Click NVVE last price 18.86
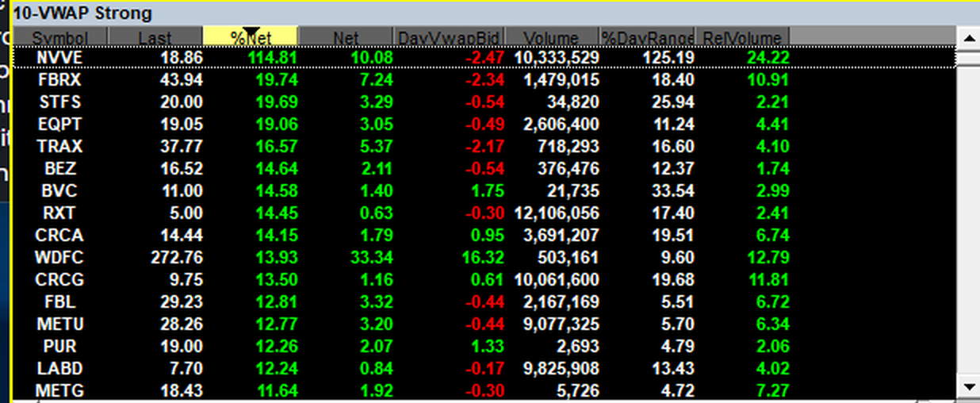Image resolution: width=980 pixels, height=403 pixels. pyautogui.click(x=182, y=57)
